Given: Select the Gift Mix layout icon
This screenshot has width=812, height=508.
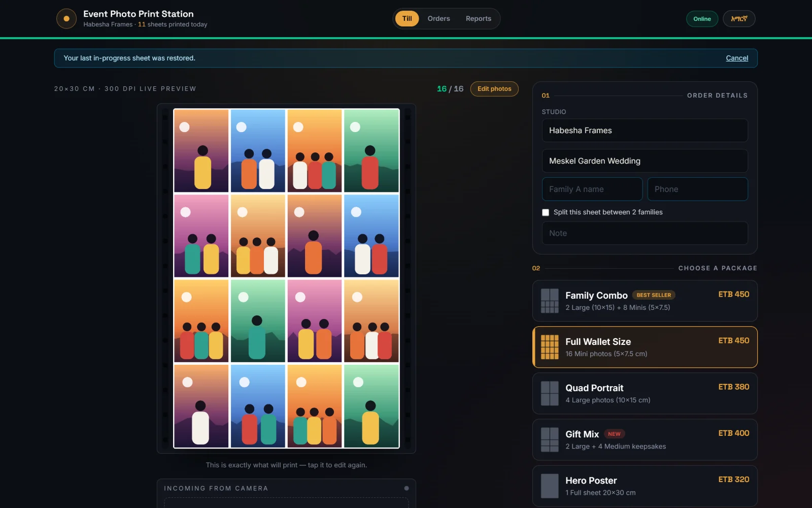Looking at the screenshot, I should pyautogui.click(x=550, y=439).
